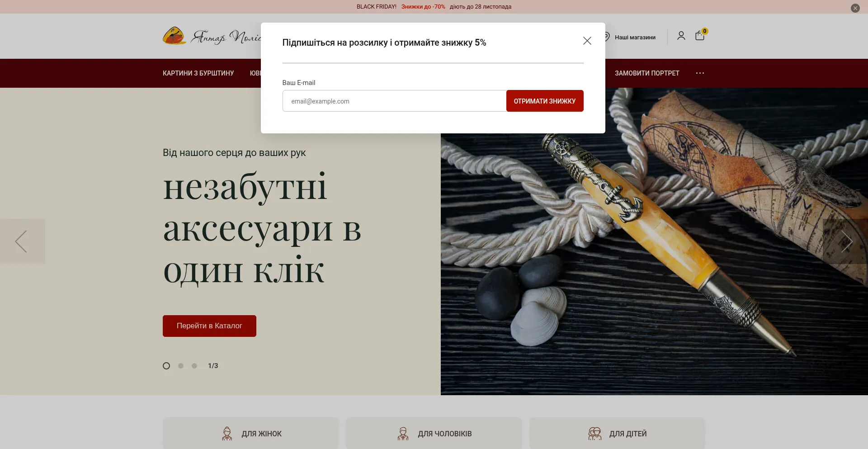This screenshot has width=868, height=449.
Task: Open the user account icon
Action: [681, 36]
